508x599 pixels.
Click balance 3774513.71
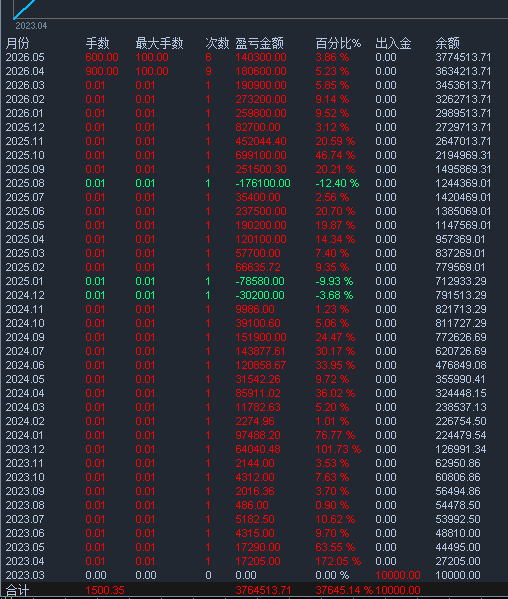click(463, 57)
